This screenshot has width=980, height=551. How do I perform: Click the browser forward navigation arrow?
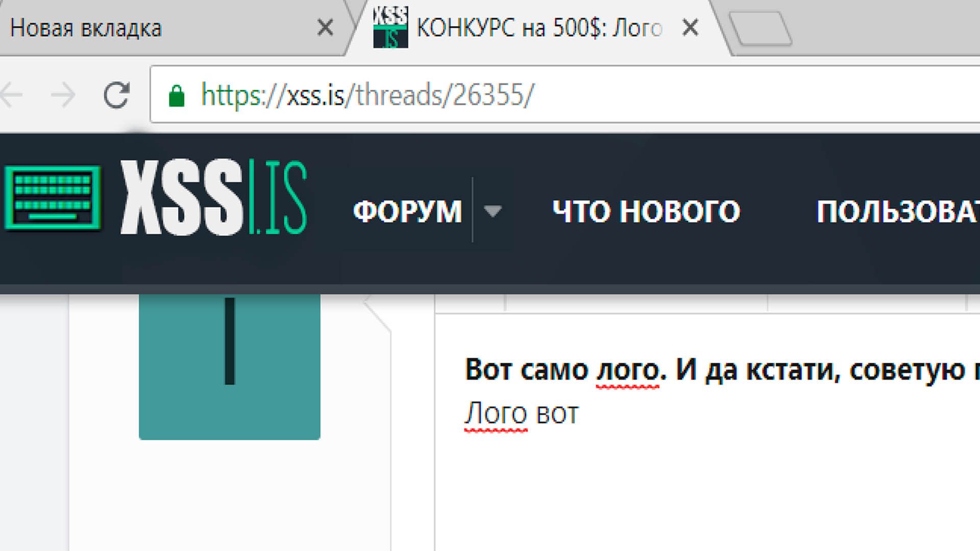[61, 93]
